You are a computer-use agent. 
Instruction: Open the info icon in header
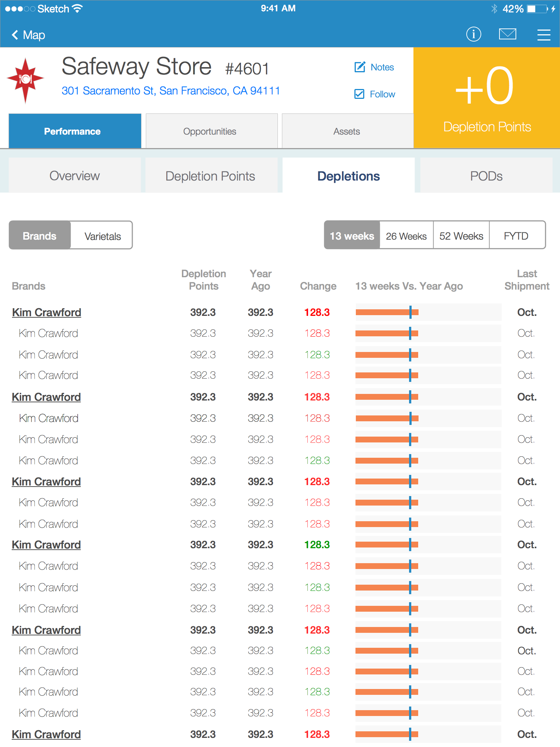(474, 34)
